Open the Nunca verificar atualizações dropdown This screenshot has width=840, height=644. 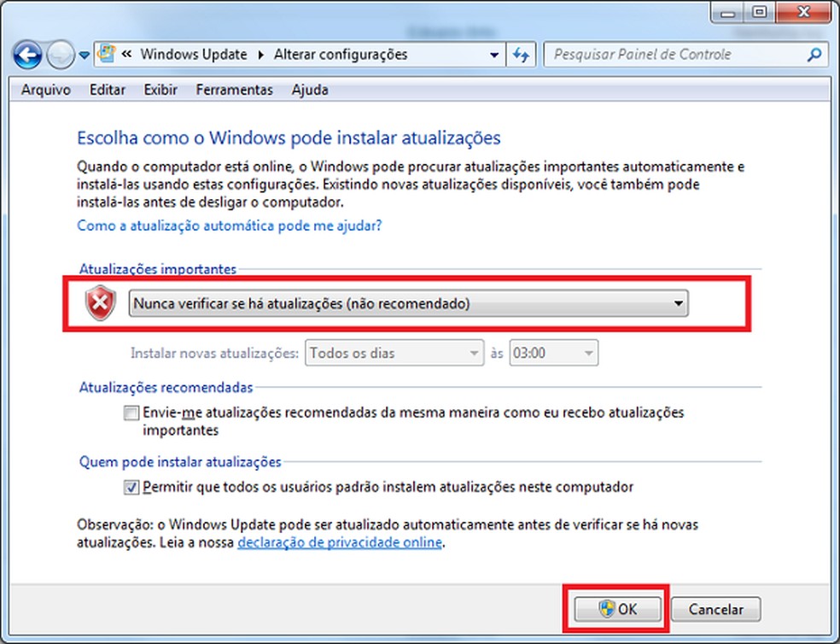(678, 303)
